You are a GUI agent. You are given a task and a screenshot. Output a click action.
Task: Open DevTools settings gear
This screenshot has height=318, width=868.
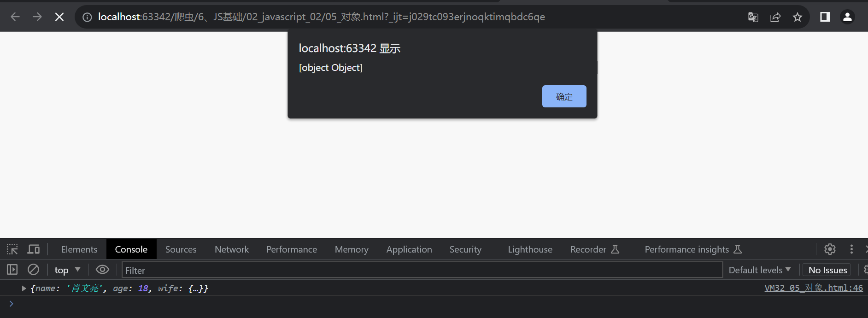pyautogui.click(x=830, y=249)
